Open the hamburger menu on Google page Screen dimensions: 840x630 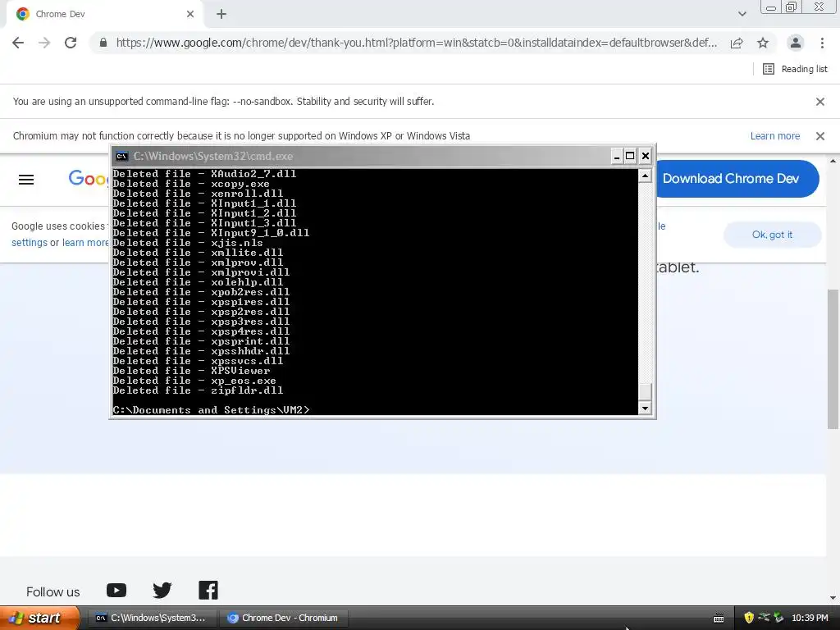26,180
